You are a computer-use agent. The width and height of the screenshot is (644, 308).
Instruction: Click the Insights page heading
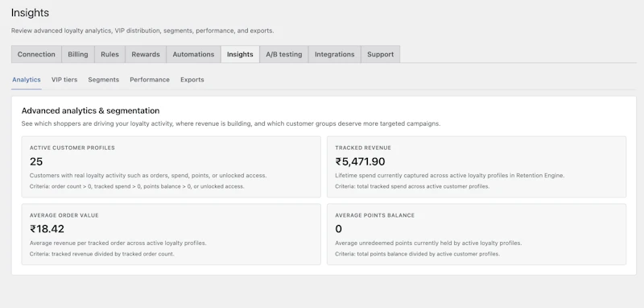tap(30, 13)
